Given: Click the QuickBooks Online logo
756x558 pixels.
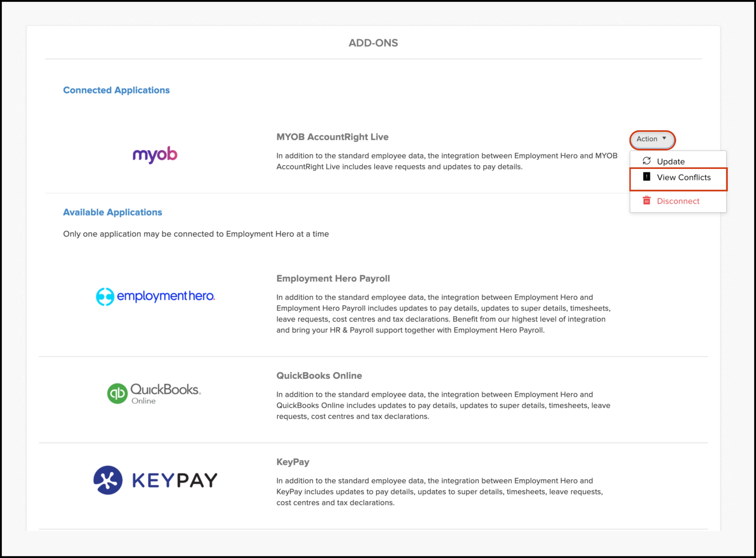Looking at the screenshot, I should pos(154,393).
